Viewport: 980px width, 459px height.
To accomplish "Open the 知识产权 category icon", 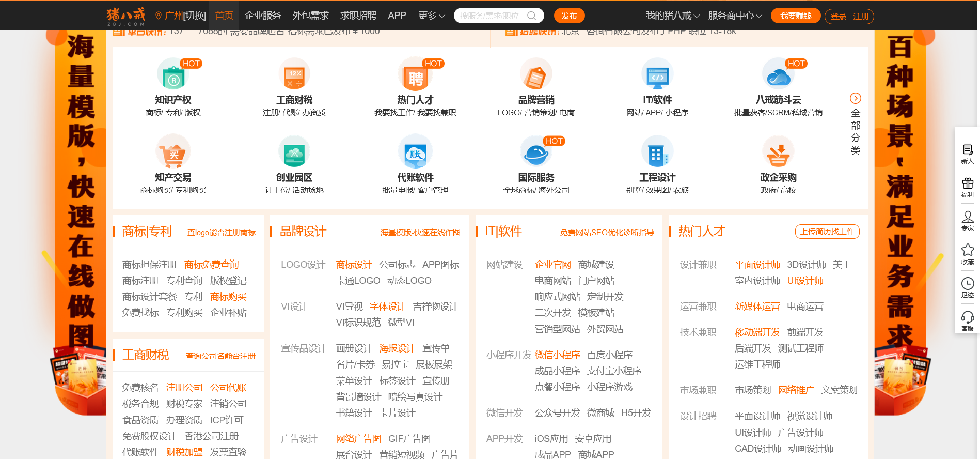I will 173,74.
